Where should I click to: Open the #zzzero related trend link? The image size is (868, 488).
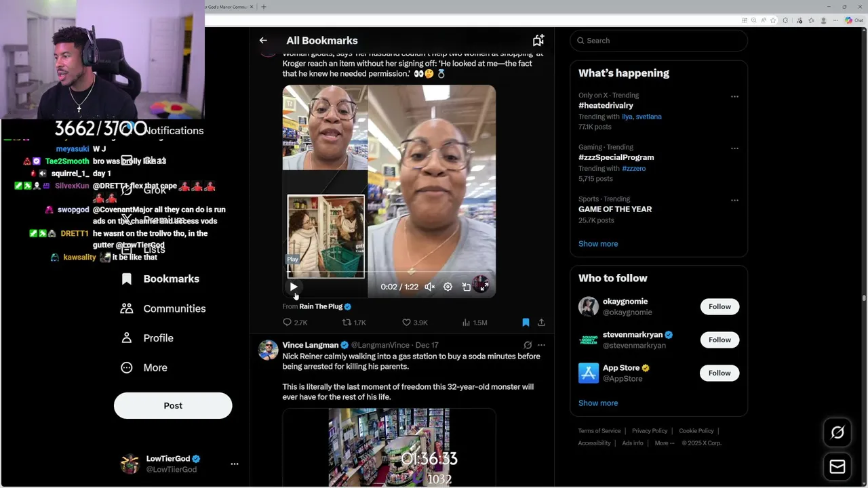[634, 168]
